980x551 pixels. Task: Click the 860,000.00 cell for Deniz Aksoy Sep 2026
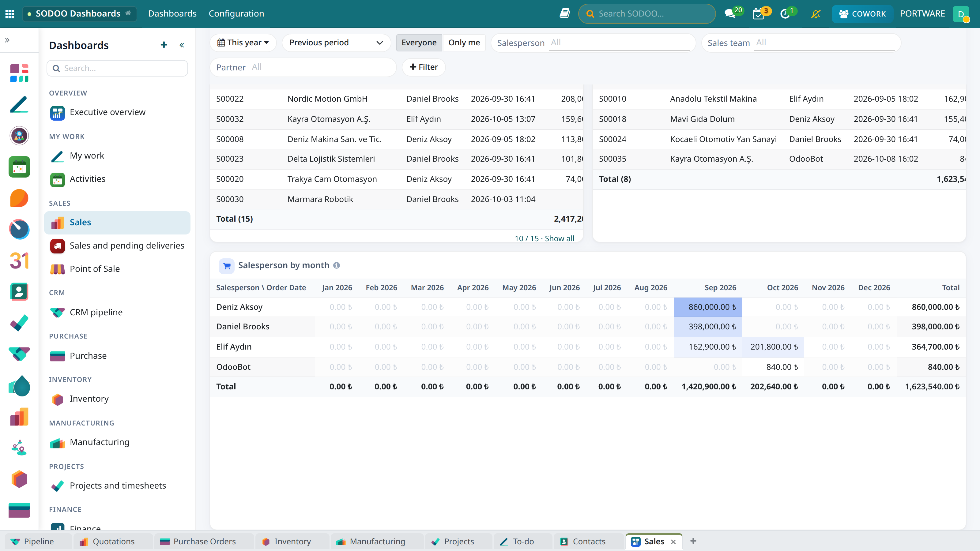[708, 307]
